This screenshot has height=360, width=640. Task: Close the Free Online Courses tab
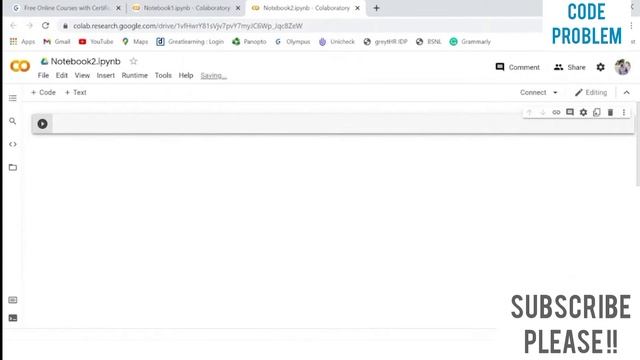pos(118,8)
